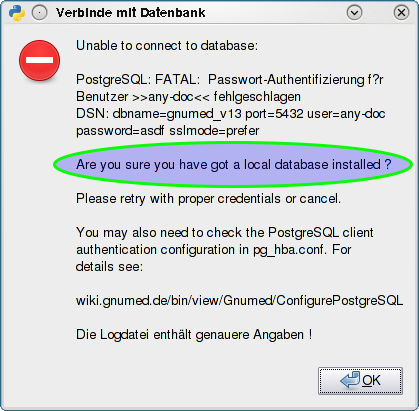The width and height of the screenshot is (419, 411).
Task: Click the red error stop icon
Action: (40, 60)
